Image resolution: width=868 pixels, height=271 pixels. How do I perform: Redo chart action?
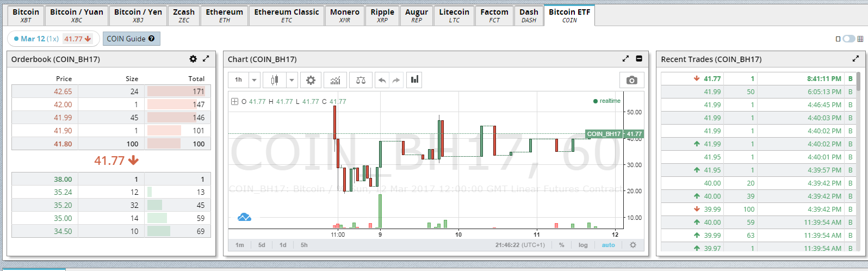[396, 80]
